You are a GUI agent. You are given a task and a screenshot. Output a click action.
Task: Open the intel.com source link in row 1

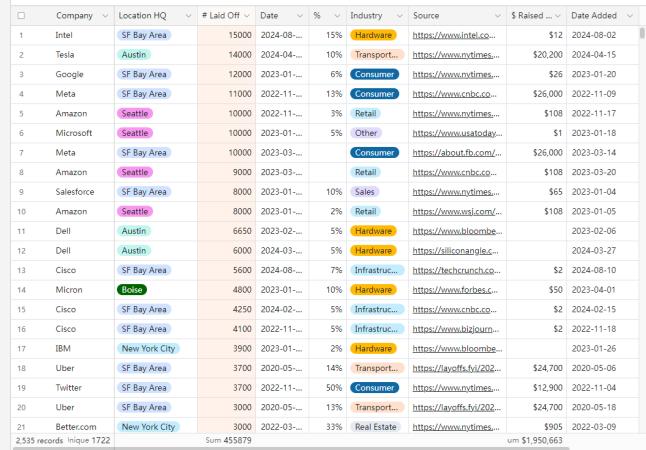coord(454,35)
